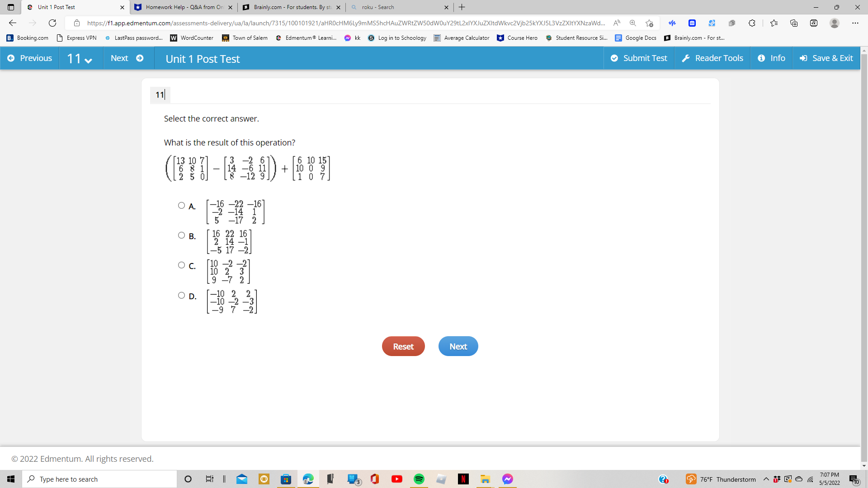Select answer choice A
Image resolution: width=868 pixels, height=488 pixels.
click(x=181, y=205)
